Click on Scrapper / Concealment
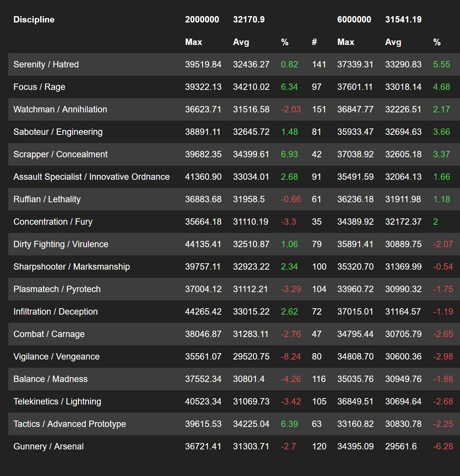 60,154
